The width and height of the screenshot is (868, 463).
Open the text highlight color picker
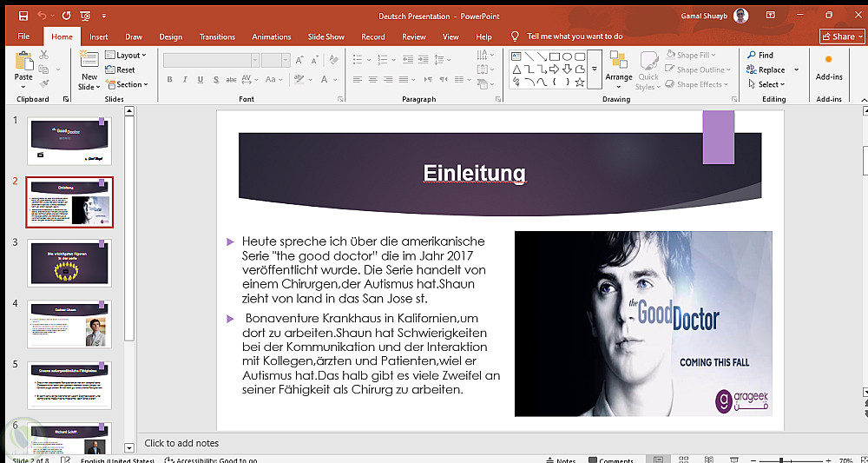point(302,79)
